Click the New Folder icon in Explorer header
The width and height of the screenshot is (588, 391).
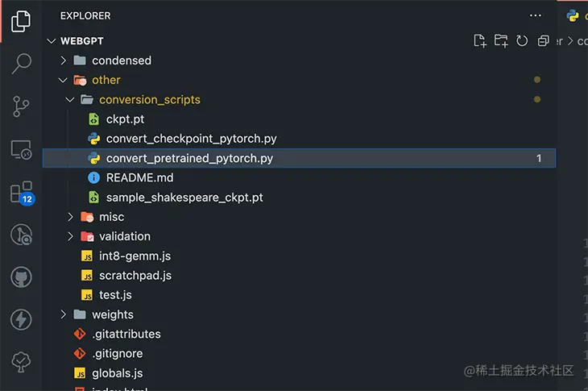[501, 40]
